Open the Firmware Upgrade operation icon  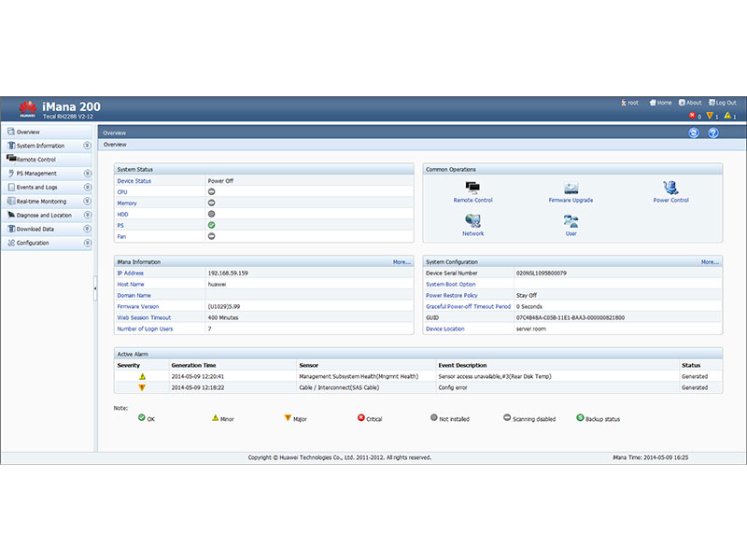click(571, 188)
